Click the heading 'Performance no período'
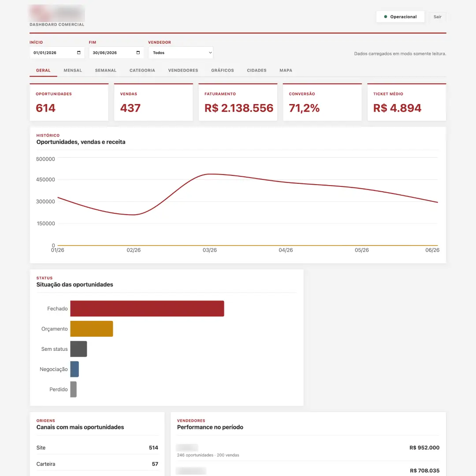Image resolution: width=476 pixels, height=476 pixels. click(x=210, y=427)
